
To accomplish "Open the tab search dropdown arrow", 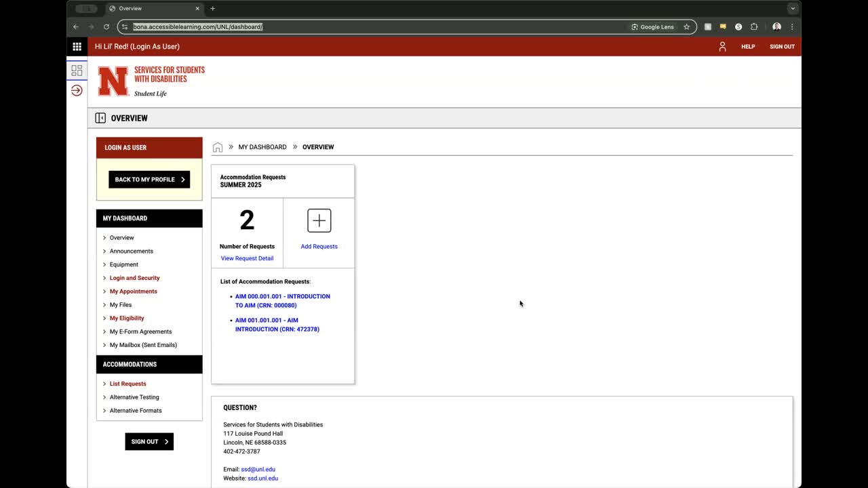I will pyautogui.click(x=792, y=9).
